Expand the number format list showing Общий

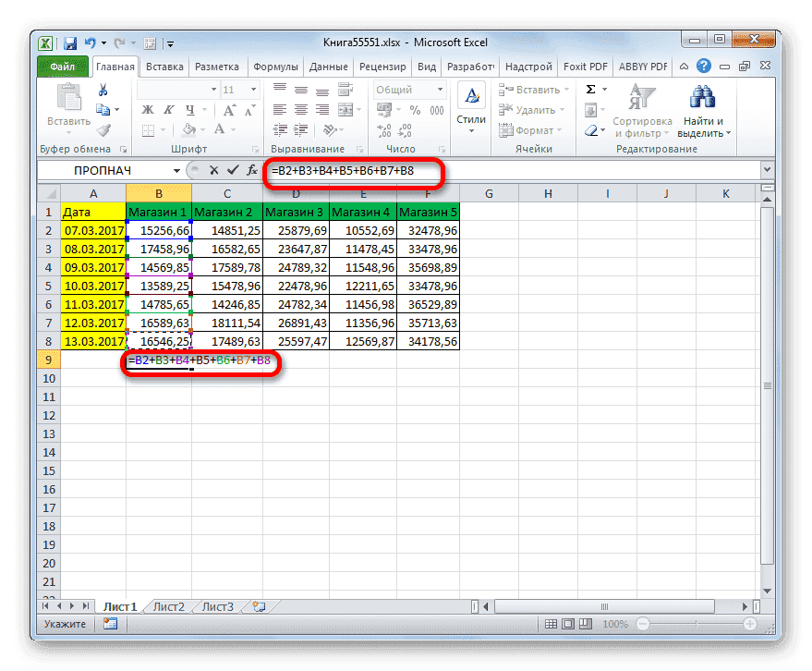coord(440,89)
